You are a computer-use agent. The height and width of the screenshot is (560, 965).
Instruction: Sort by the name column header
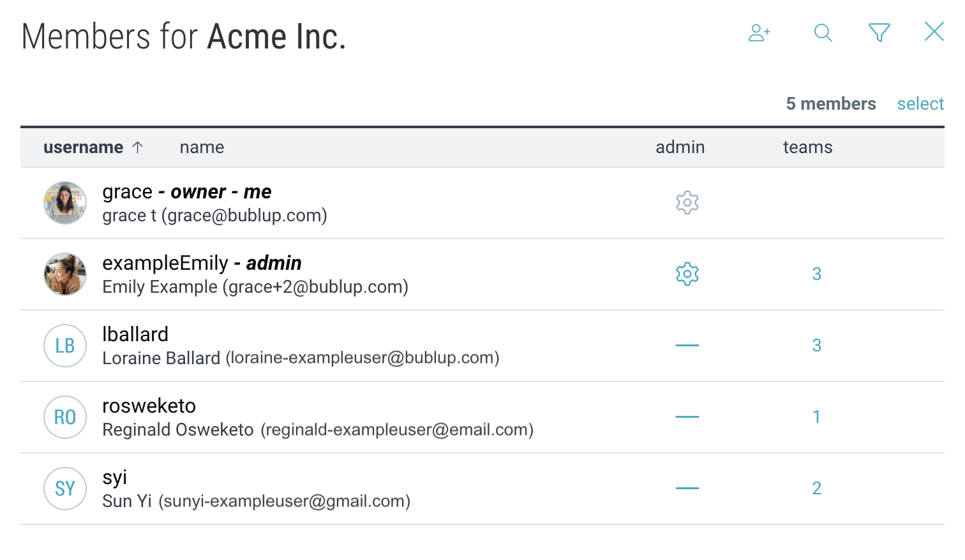pyautogui.click(x=202, y=147)
